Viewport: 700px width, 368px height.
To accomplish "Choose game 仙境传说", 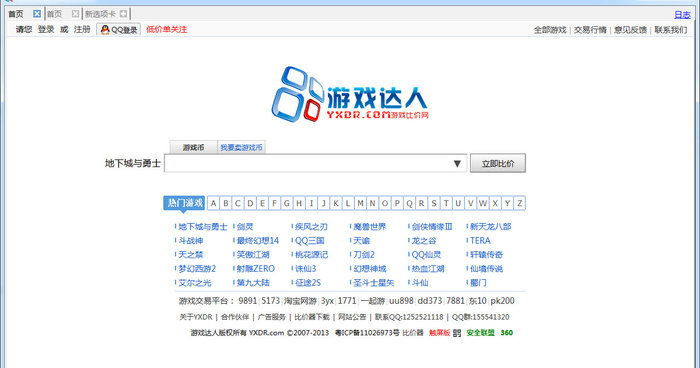I will coord(486,269).
